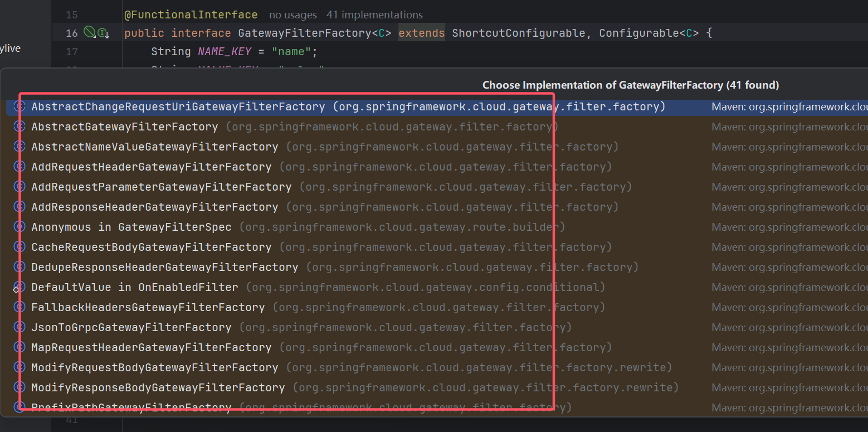The image size is (868, 432).
Task: Click the 'Choose Implementation of GatewayFilterFactory' popup title
Action: coord(631,85)
